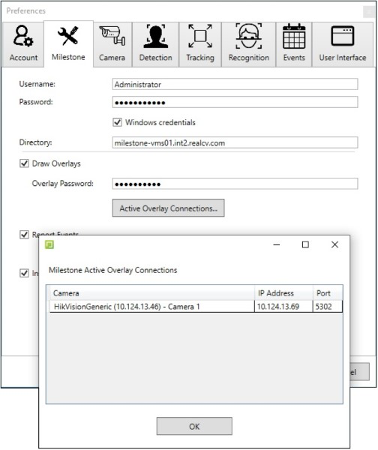Disable the Windows credentials checkbox
The image size is (378, 450).
117,122
